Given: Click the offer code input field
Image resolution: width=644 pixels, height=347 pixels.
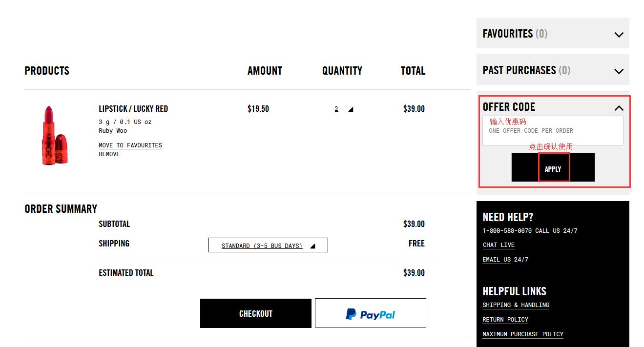Looking at the screenshot, I should [553, 131].
